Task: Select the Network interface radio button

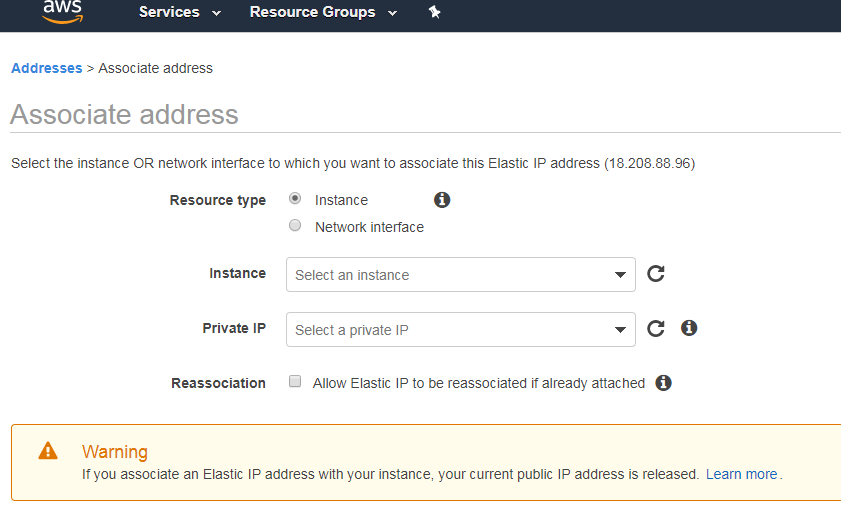Action: coord(295,225)
